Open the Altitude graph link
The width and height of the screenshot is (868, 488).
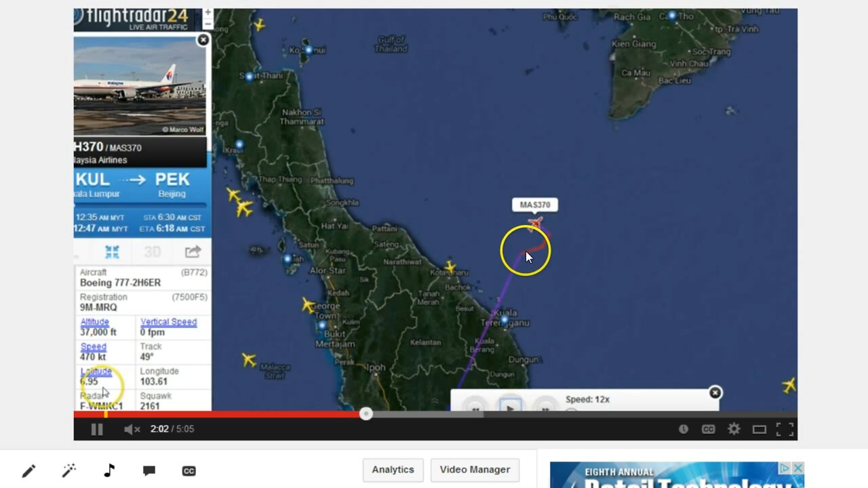pyautogui.click(x=95, y=322)
